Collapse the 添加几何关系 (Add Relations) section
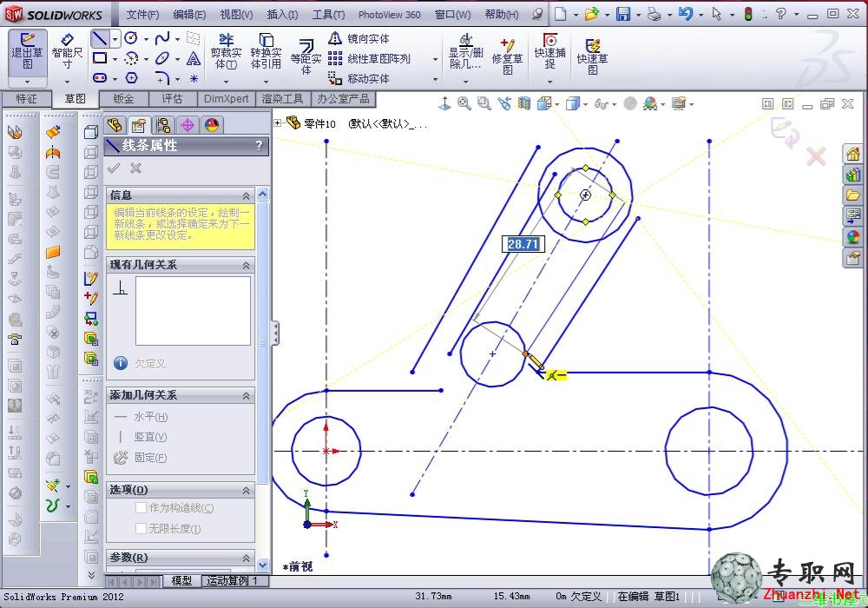Image resolution: width=868 pixels, height=608 pixels. pyautogui.click(x=246, y=395)
